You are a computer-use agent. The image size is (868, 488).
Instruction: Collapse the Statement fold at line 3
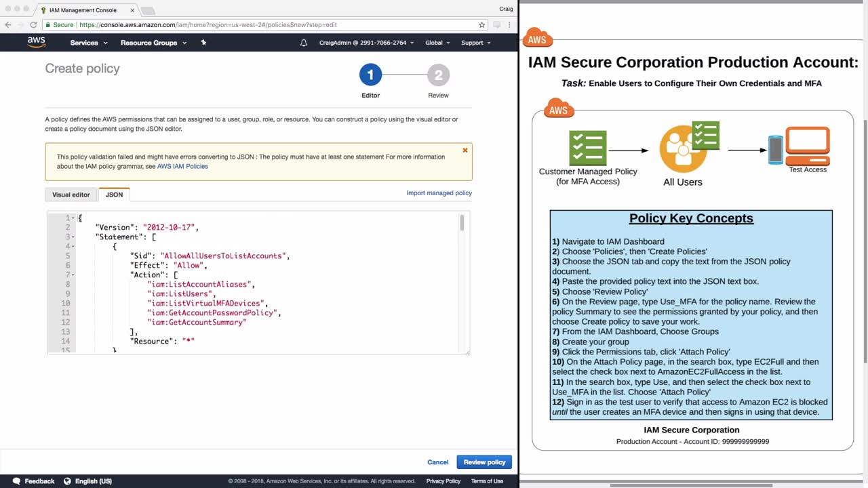coord(73,237)
